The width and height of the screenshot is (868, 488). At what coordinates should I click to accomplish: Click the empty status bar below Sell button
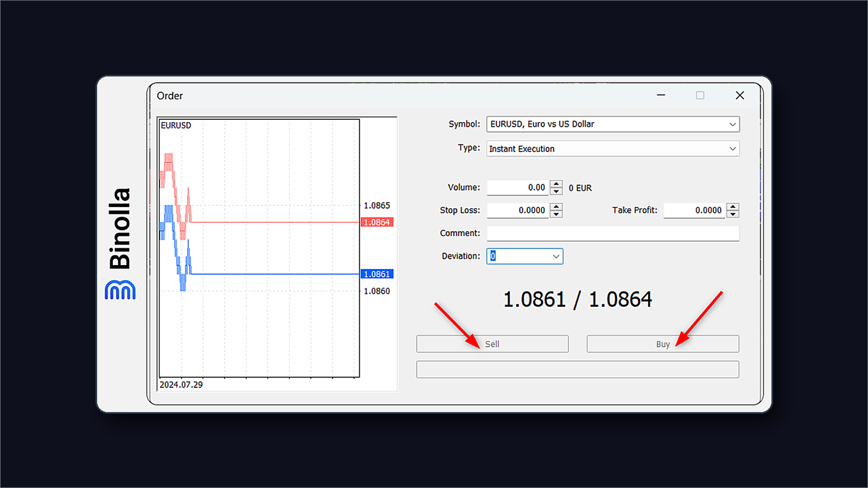click(577, 369)
